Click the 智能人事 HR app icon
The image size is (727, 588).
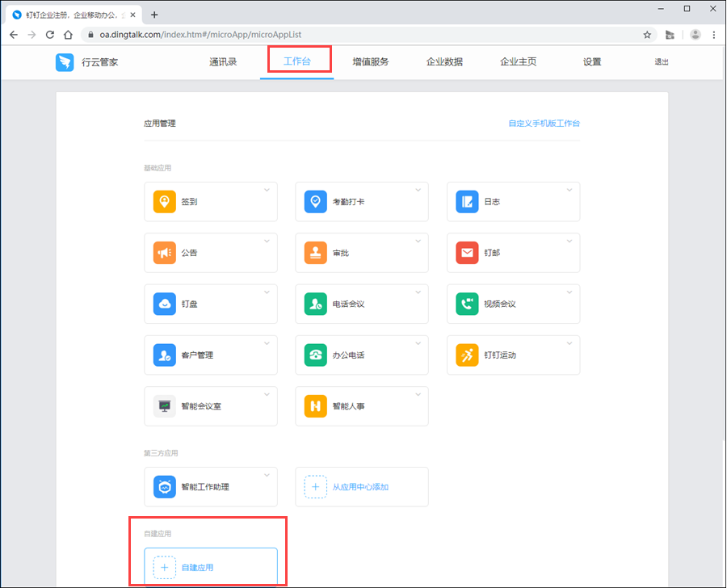point(315,406)
